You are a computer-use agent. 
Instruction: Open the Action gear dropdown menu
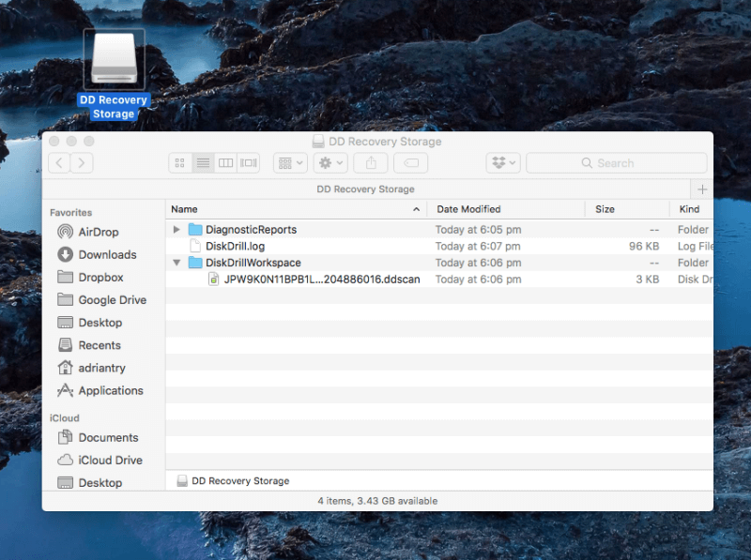[330, 163]
